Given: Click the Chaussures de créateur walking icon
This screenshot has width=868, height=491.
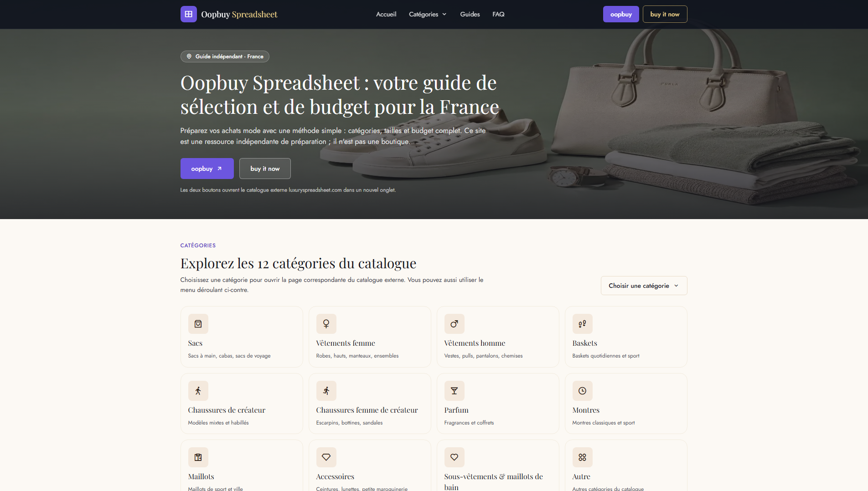Looking at the screenshot, I should 198,391.
